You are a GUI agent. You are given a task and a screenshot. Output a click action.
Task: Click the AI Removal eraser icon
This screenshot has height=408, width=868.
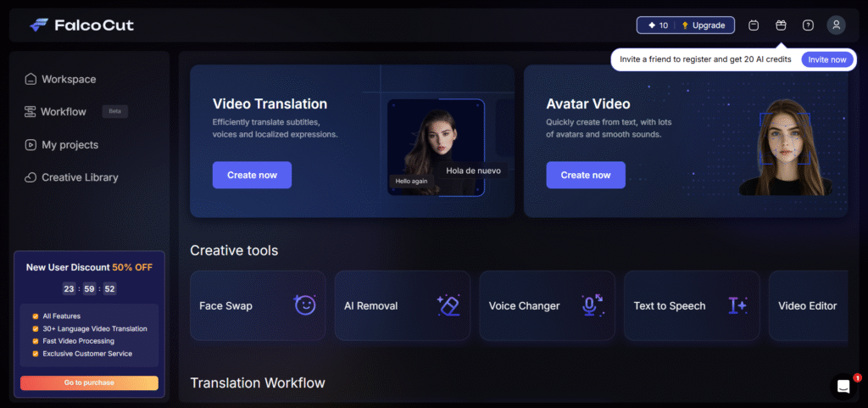[x=448, y=305]
